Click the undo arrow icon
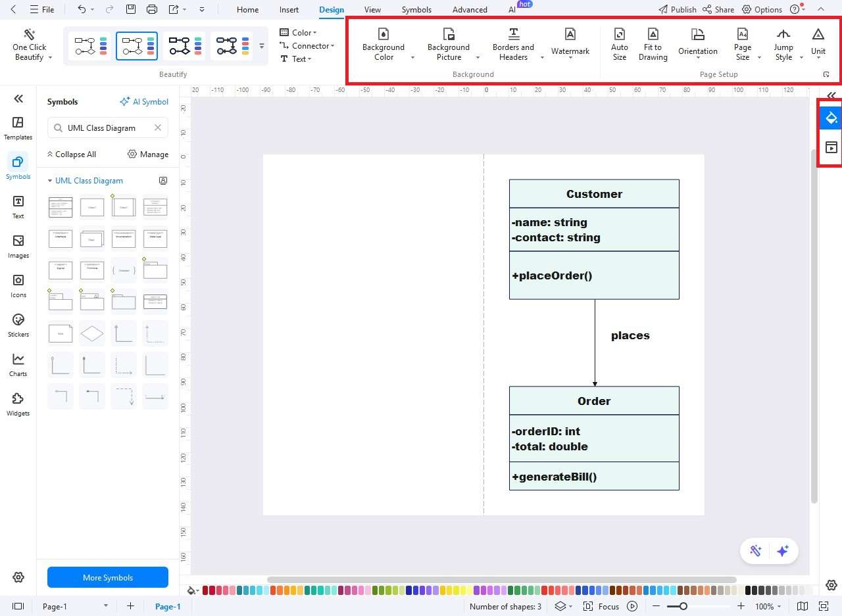842x616 pixels. coord(82,9)
